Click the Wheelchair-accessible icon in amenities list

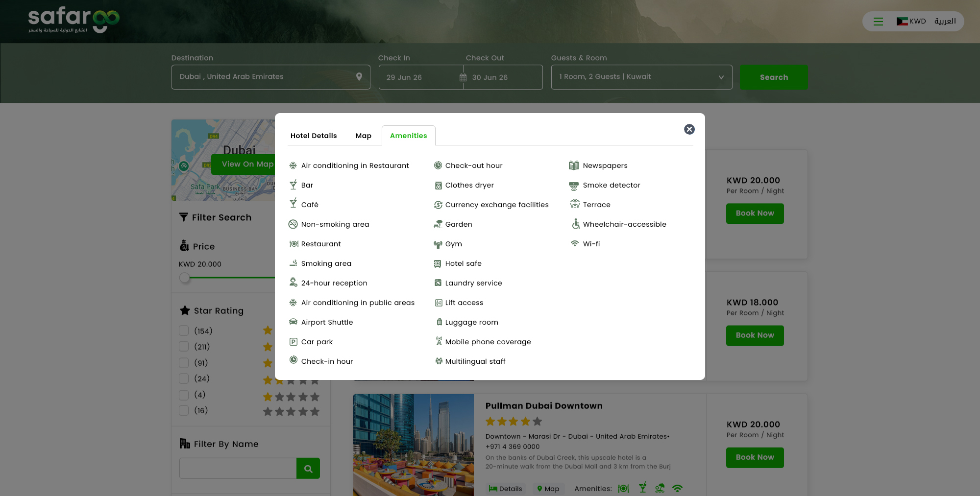coord(575,224)
